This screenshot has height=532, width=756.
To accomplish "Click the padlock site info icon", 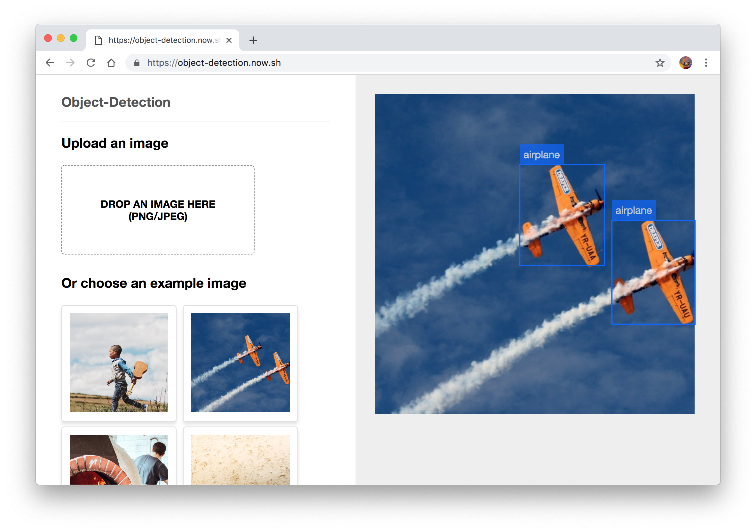I will [137, 63].
